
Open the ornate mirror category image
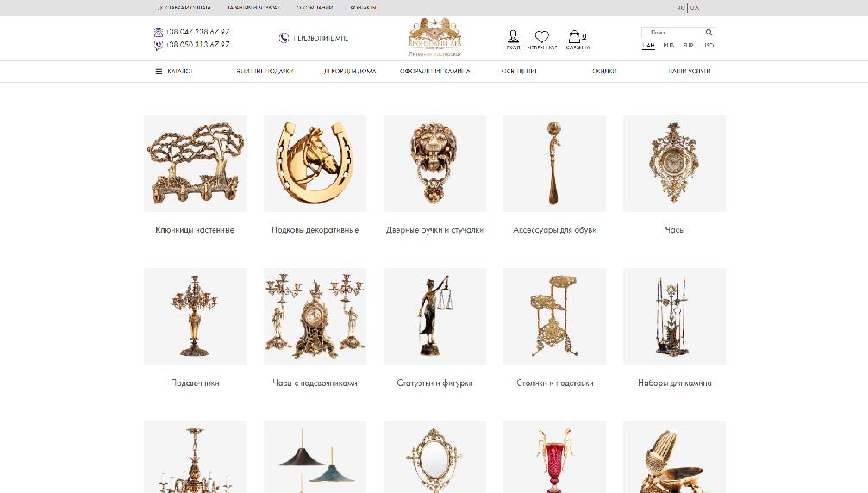(434, 457)
